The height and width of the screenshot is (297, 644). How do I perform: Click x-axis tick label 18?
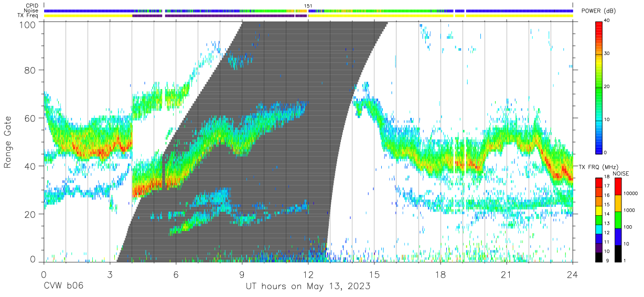click(441, 274)
